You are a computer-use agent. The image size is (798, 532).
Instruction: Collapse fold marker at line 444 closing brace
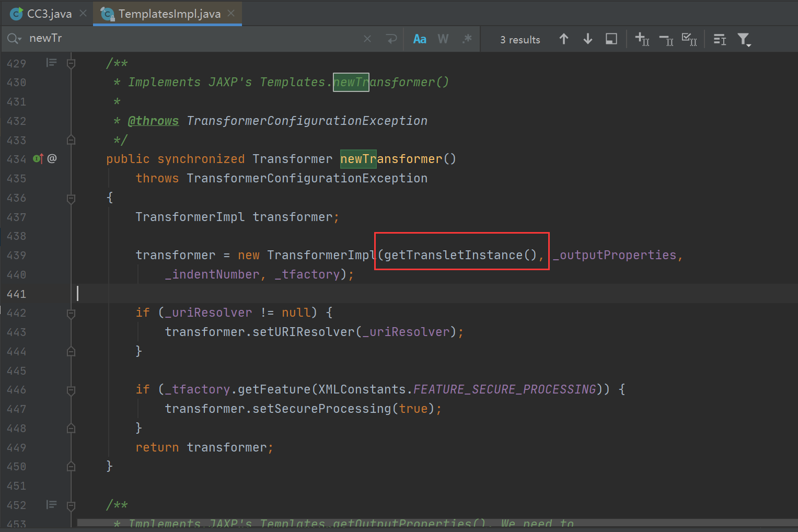(71, 351)
